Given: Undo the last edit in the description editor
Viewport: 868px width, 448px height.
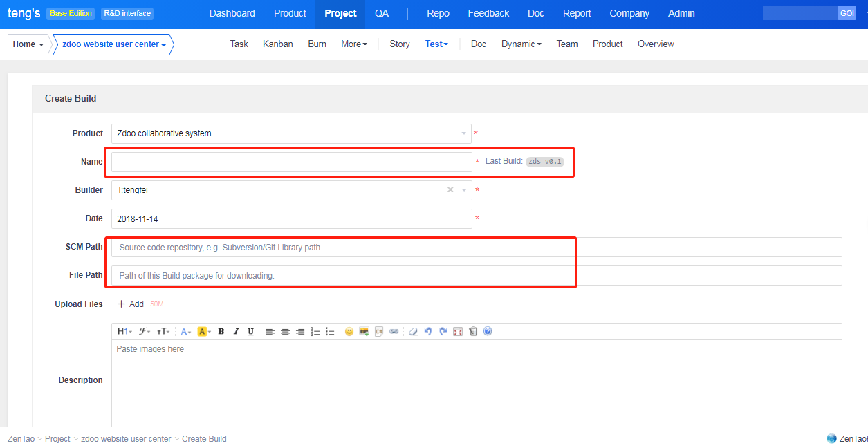Looking at the screenshot, I should point(428,332).
